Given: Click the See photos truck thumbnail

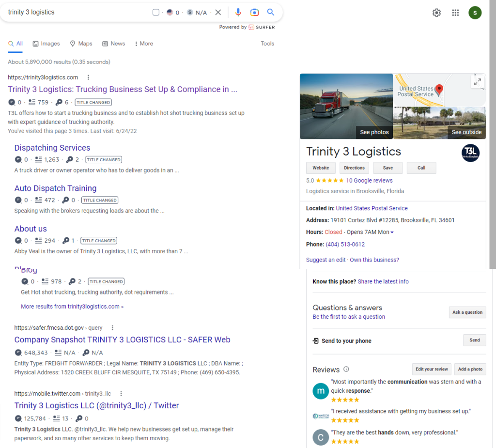Looking at the screenshot, I should [346, 106].
